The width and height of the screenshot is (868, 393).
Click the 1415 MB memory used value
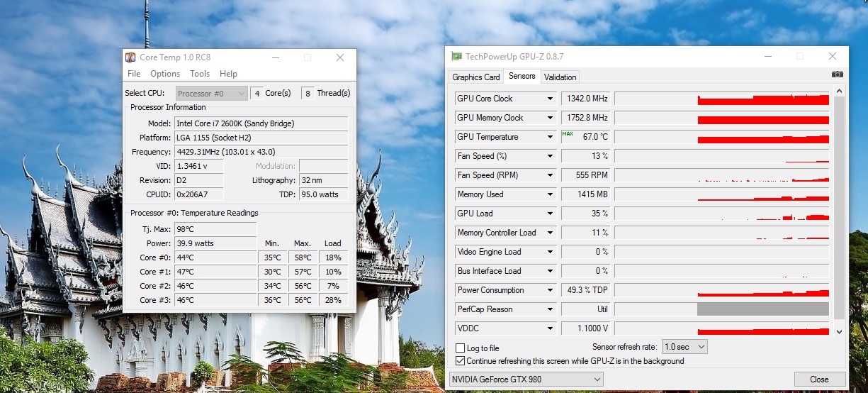(x=586, y=194)
